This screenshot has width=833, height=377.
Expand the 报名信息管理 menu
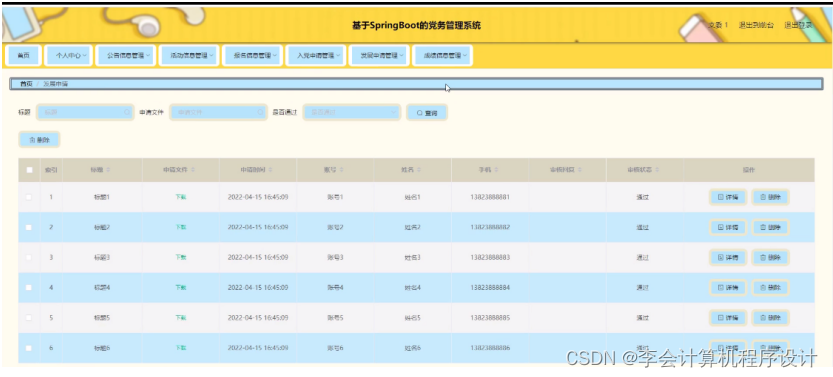(x=252, y=55)
